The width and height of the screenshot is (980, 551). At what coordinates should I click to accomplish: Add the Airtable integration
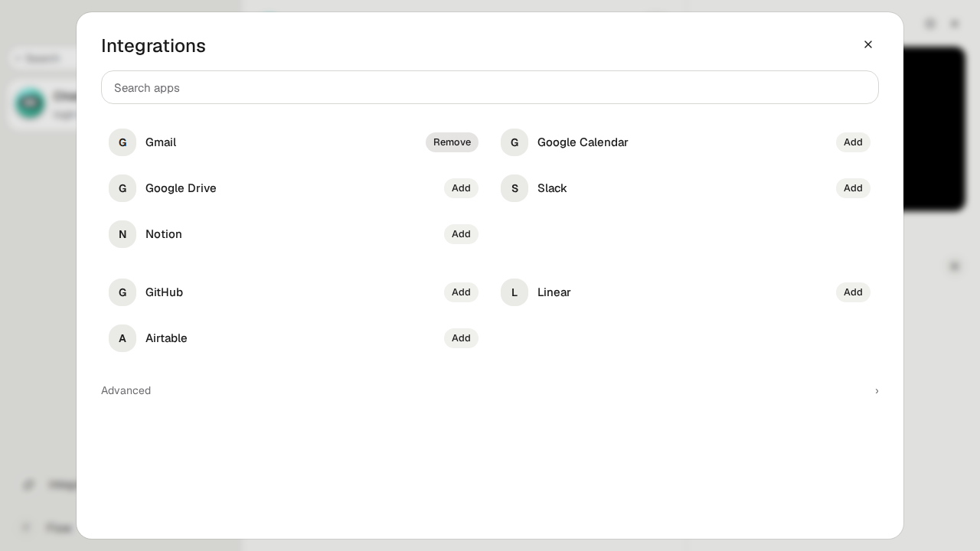461,338
